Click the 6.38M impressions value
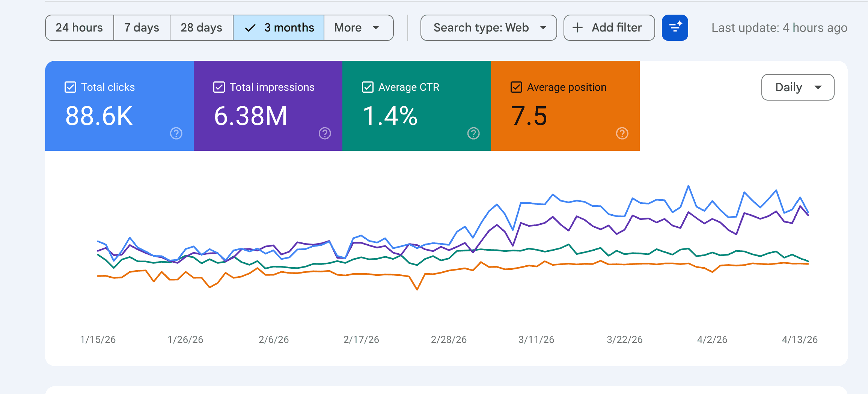This screenshot has width=868, height=394. click(251, 116)
